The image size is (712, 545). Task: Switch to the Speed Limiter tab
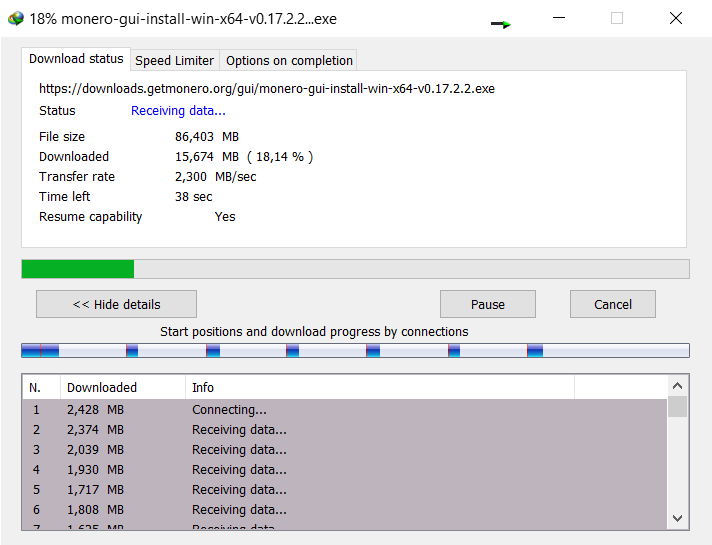[x=175, y=60]
